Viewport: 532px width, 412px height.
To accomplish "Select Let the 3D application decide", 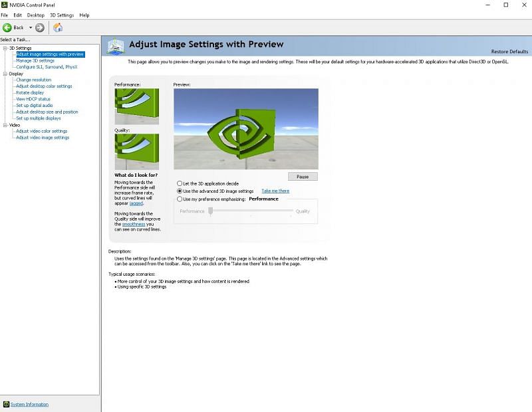I will coord(180,183).
